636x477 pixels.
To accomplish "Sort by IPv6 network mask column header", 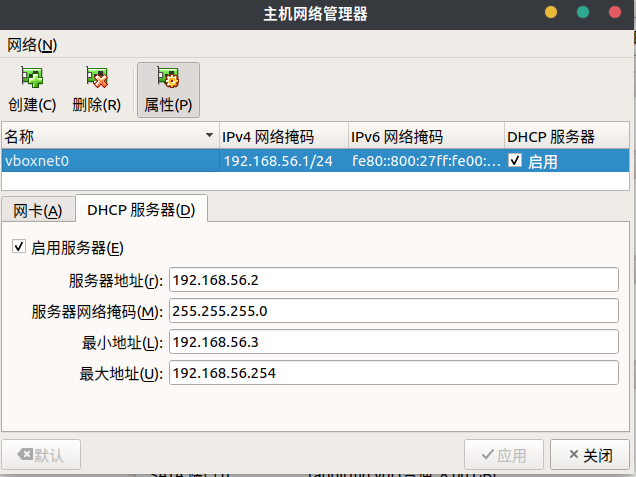I will (424, 136).
